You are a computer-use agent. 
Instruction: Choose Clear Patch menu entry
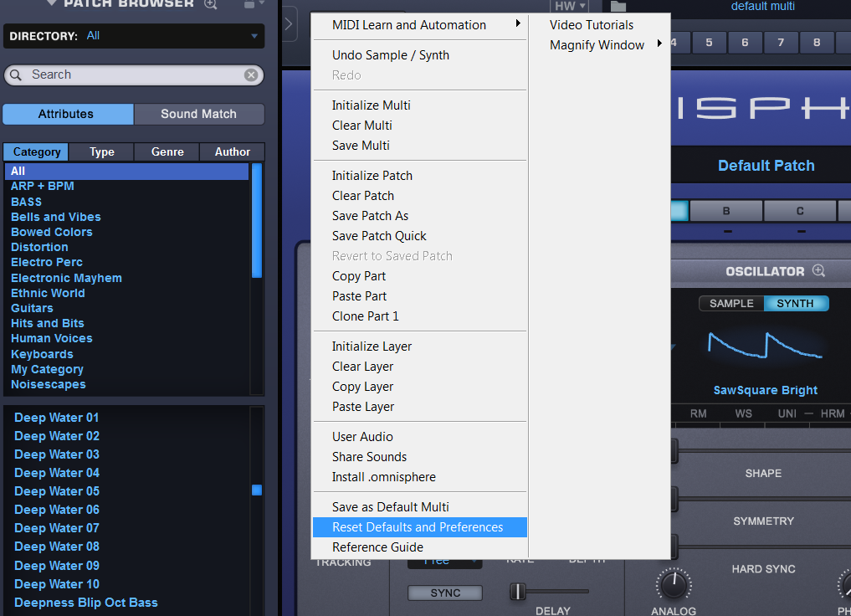(x=420, y=196)
